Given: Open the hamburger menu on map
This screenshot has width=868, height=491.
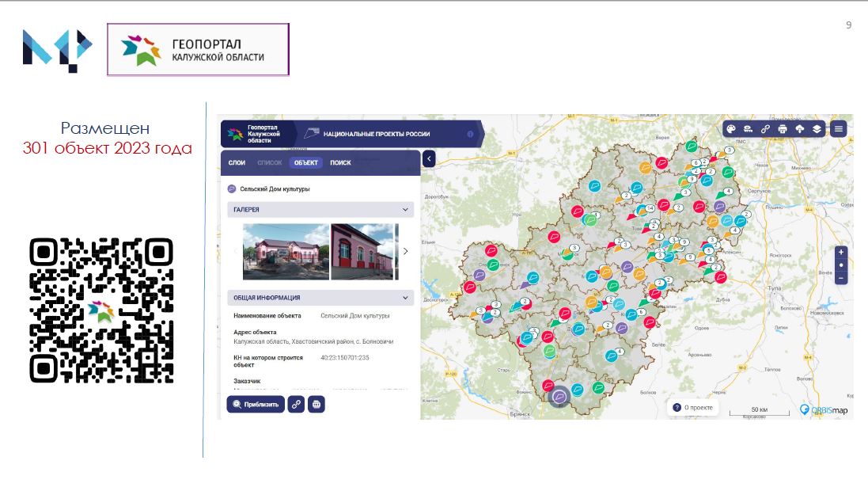Looking at the screenshot, I should tap(839, 129).
